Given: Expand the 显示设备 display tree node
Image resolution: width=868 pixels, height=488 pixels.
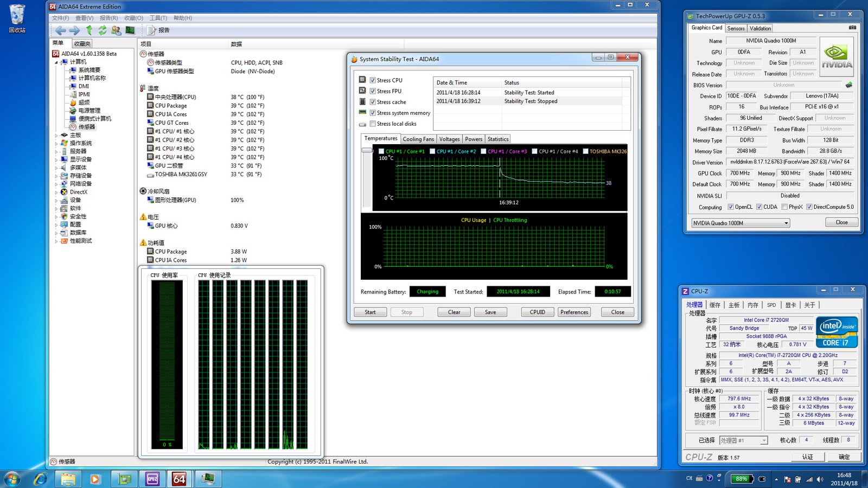Looking at the screenshot, I should pos(56,160).
